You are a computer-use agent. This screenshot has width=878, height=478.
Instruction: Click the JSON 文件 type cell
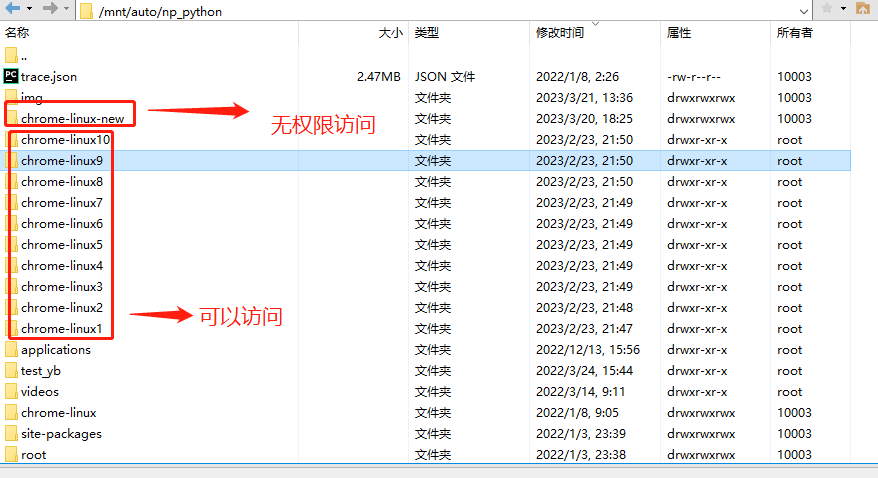(445, 77)
